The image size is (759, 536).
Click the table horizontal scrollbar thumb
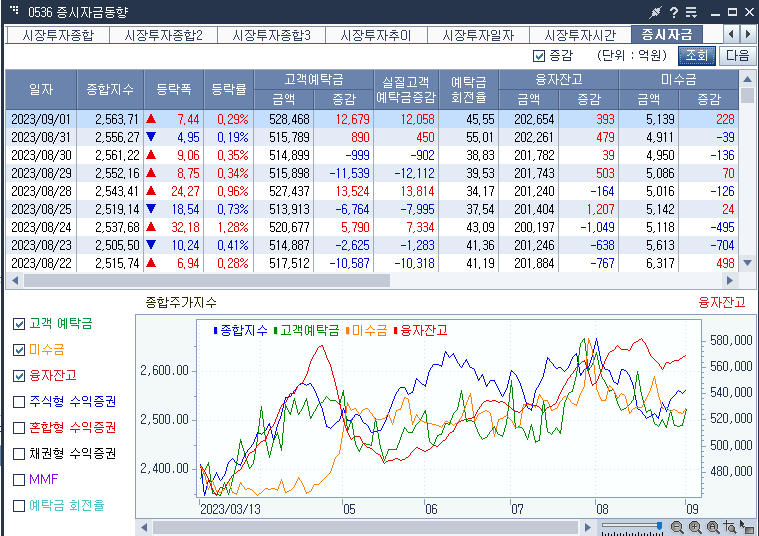207,280
